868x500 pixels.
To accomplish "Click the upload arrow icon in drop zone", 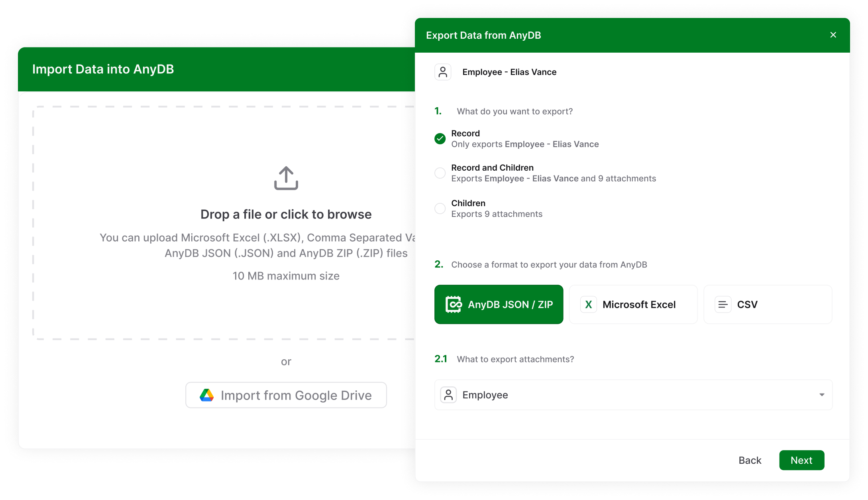I will (286, 178).
